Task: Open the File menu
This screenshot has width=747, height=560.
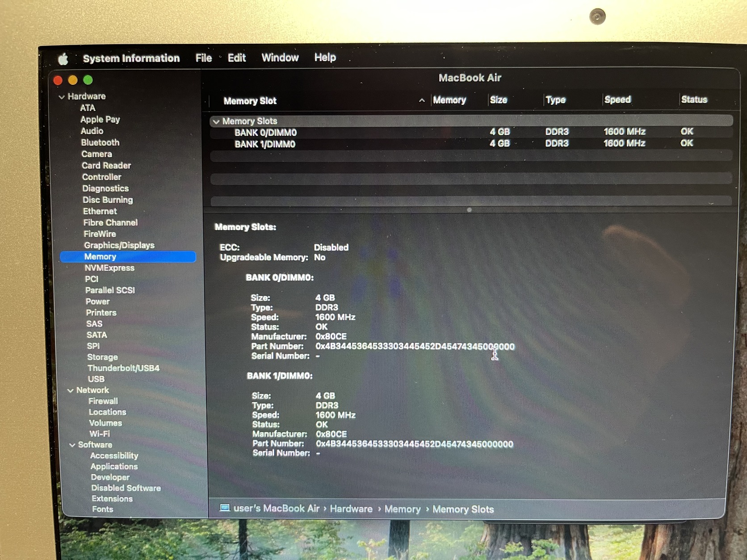Action: point(204,58)
